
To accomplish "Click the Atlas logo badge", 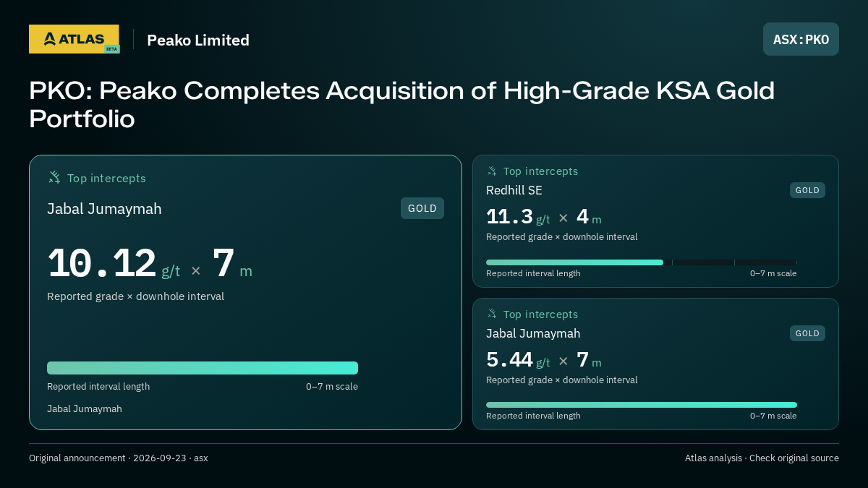I will coord(74,39).
